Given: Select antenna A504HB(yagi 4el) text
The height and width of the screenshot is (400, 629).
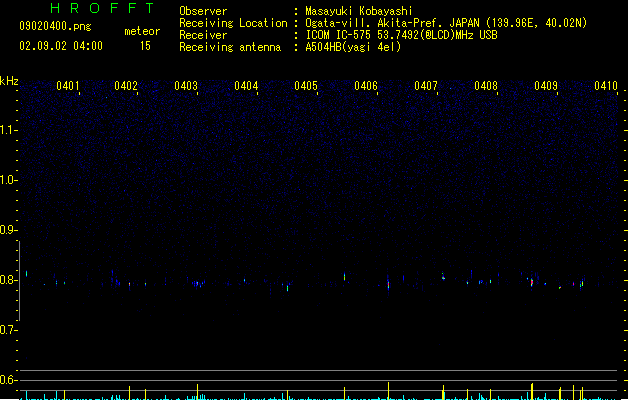Looking at the screenshot, I should pyautogui.click(x=353, y=47).
